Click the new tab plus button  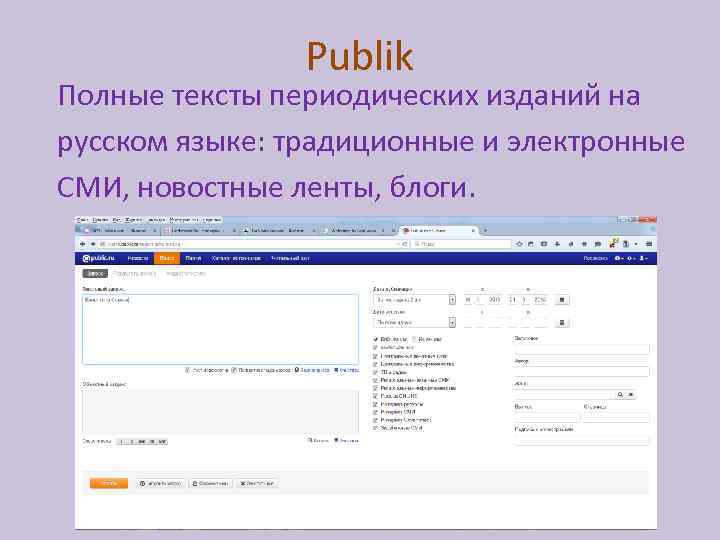point(486,231)
